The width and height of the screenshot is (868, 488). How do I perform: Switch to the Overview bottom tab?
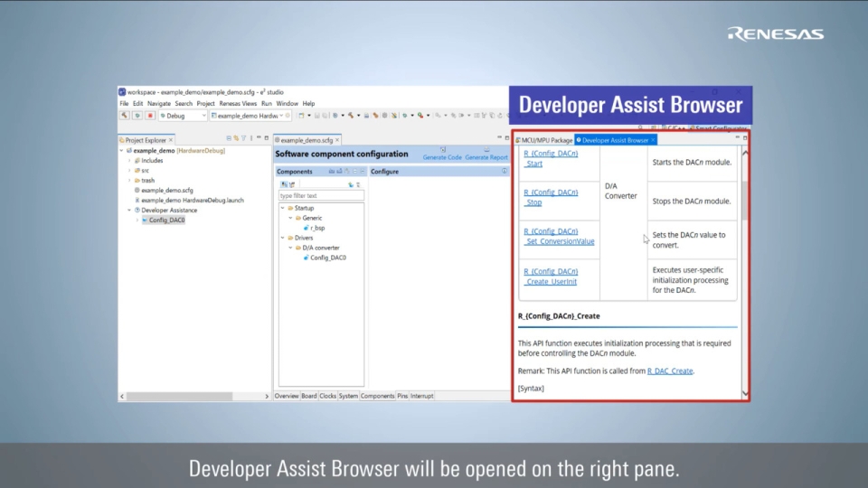point(287,396)
